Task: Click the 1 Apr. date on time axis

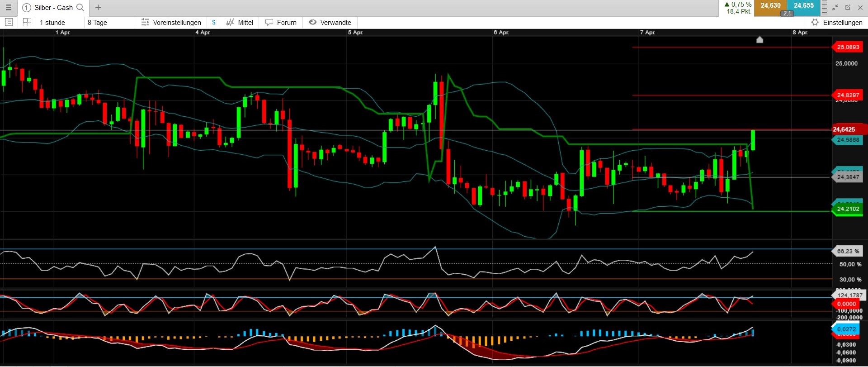Action: click(x=63, y=33)
